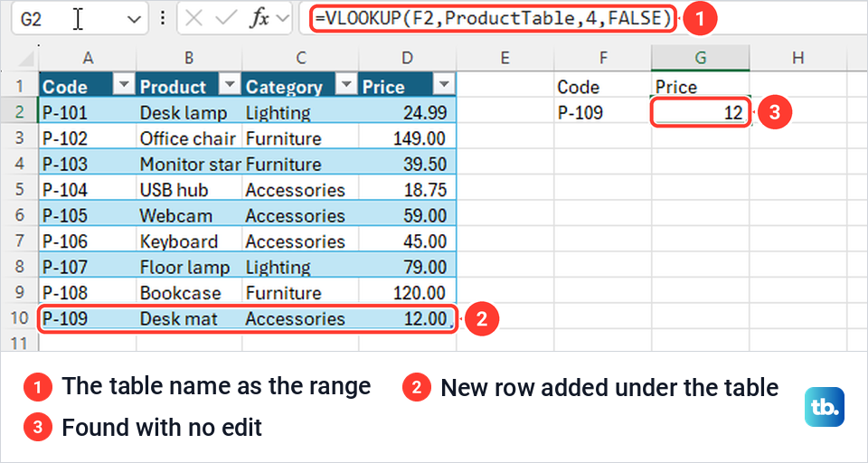Click the Enter checkmark formula bar icon
Viewport: 868px width, 463px height.
[x=226, y=19]
